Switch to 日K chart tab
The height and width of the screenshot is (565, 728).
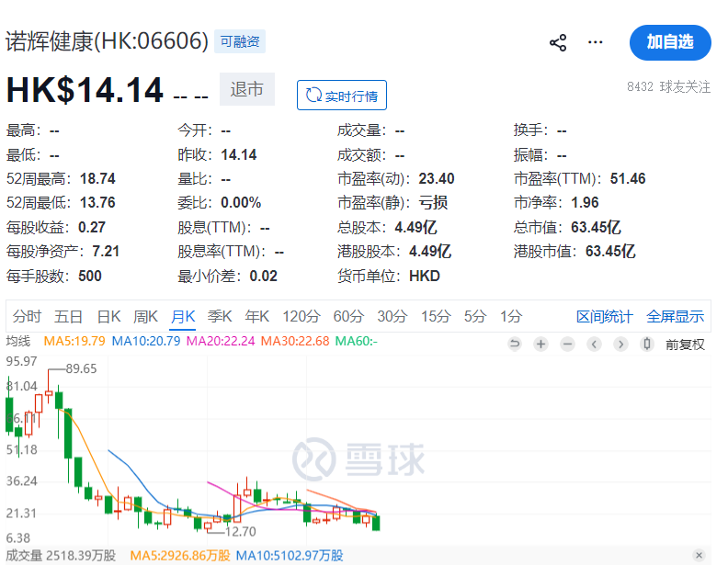point(108,317)
